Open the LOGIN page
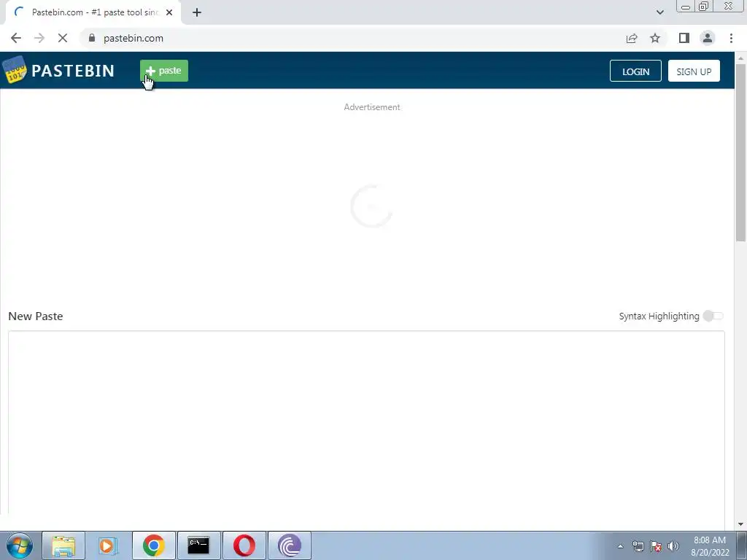This screenshot has width=747, height=560. point(635,71)
